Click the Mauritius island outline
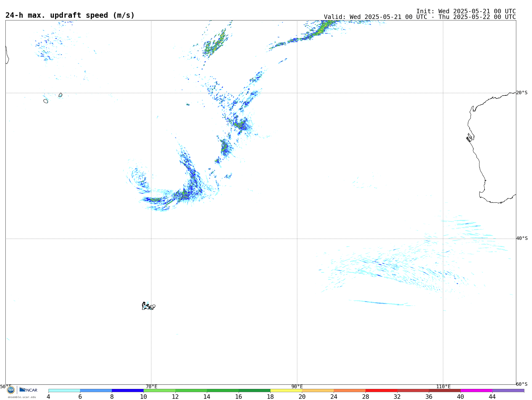This screenshot has height=400, width=532. pyautogui.click(x=60, y=95)
